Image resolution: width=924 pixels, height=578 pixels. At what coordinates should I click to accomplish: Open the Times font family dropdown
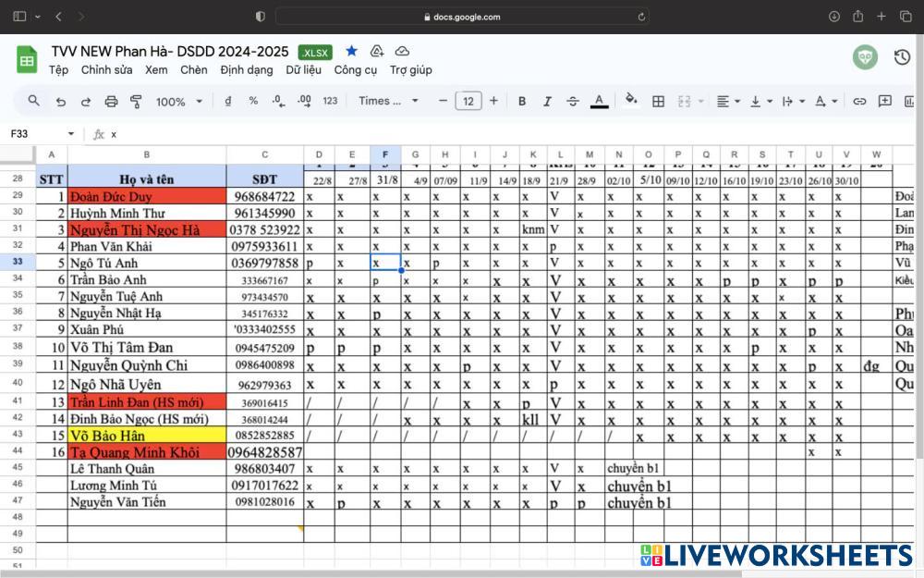[x=388, y=101]
